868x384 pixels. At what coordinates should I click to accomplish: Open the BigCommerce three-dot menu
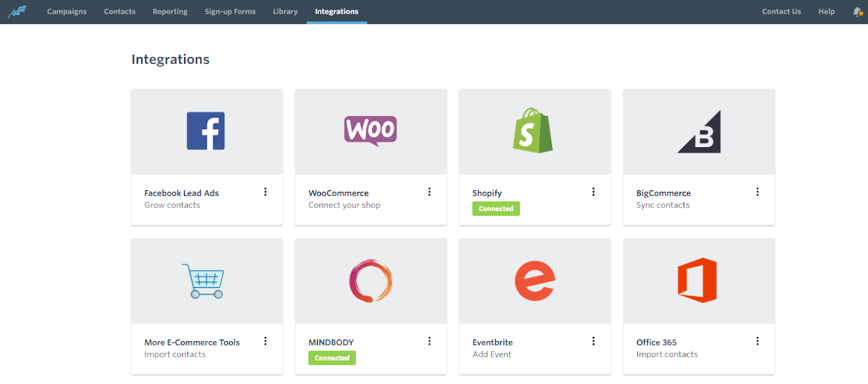tap(757, 192)
